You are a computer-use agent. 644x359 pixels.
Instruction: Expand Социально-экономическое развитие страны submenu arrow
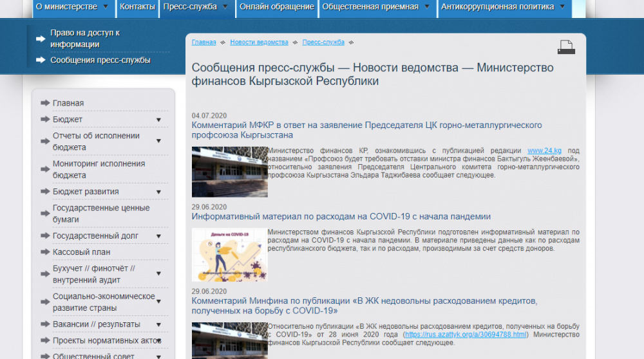click(158, 302)
